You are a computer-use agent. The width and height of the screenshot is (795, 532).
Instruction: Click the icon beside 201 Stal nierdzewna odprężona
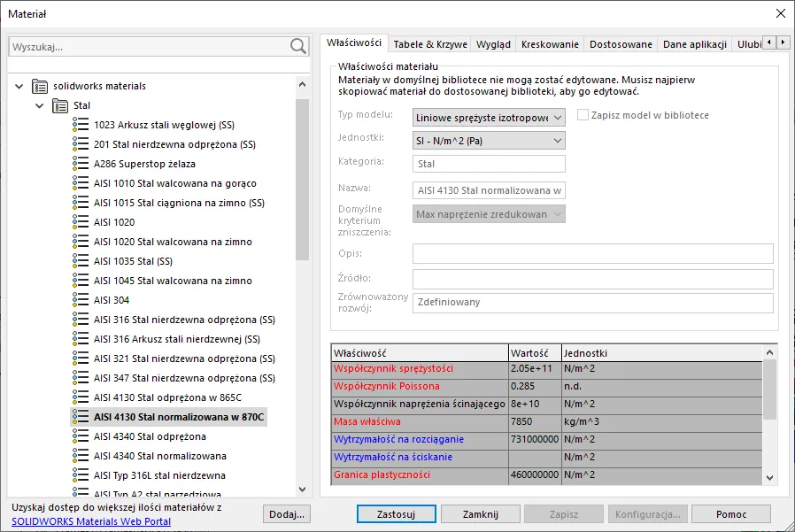point(81,144)
